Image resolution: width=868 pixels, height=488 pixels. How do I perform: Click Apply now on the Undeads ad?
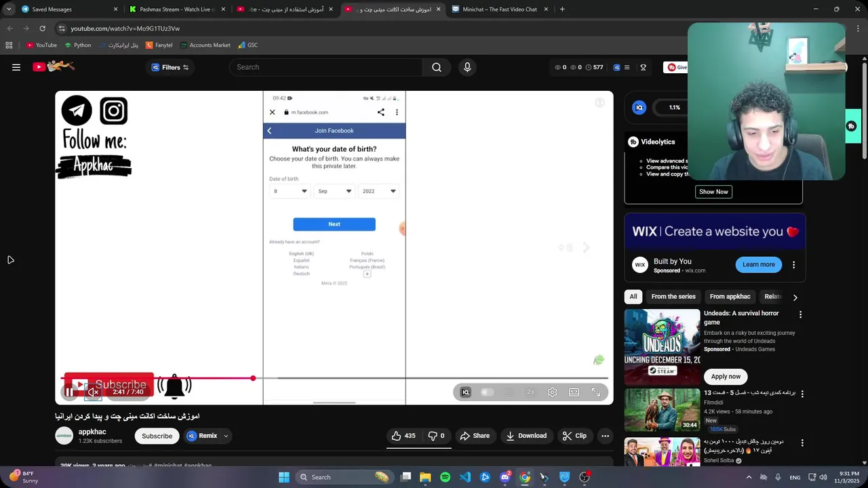click(726, 376)
